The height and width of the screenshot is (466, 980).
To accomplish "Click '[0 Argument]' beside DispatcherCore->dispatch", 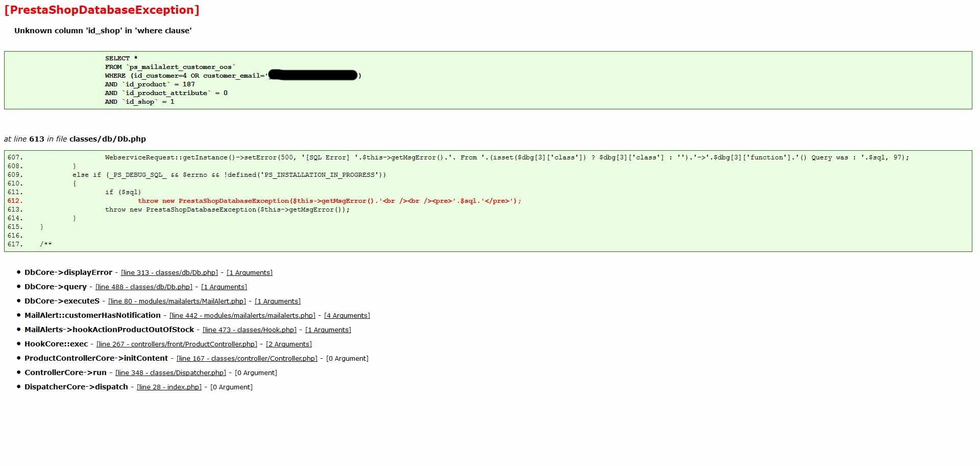I will tap(231, 387).
